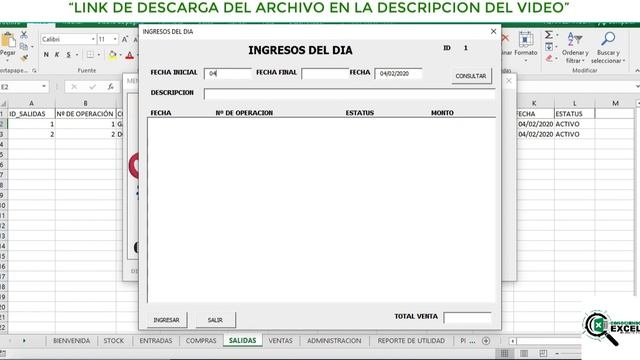Toggle italic K formatting
This screenshot has height=360, width=640.
click(x=57, y=55)
